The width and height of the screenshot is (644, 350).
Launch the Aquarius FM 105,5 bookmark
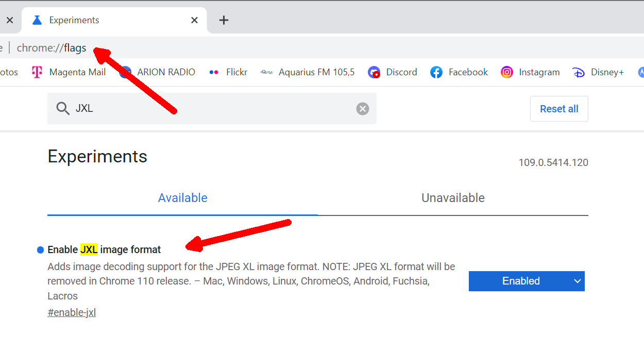coord(308,72)
